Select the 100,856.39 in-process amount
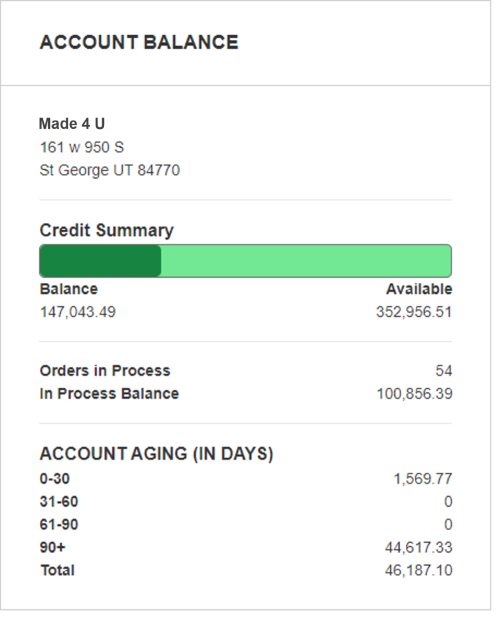 415,394
